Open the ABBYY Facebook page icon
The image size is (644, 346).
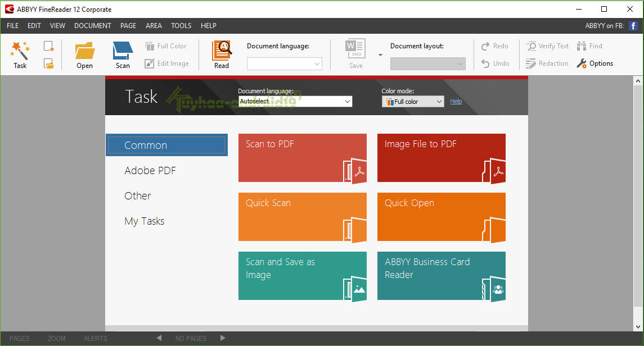coord(633,26)
